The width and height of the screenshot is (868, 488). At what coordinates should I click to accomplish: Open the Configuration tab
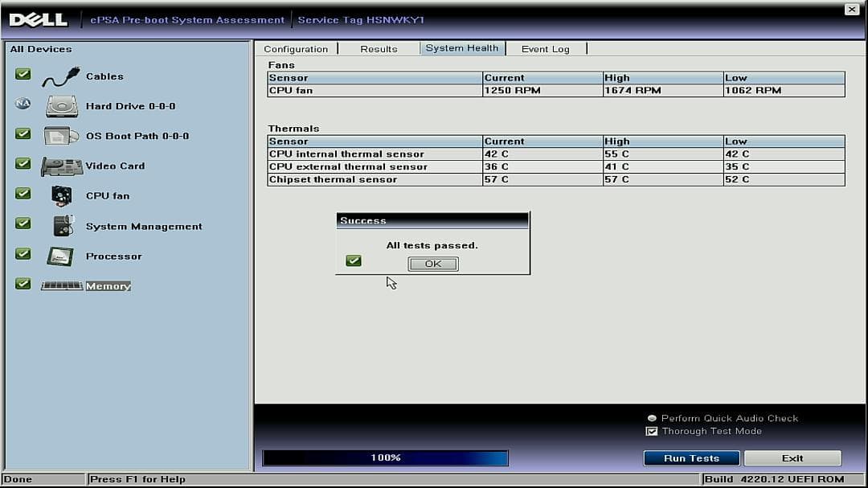296,49
